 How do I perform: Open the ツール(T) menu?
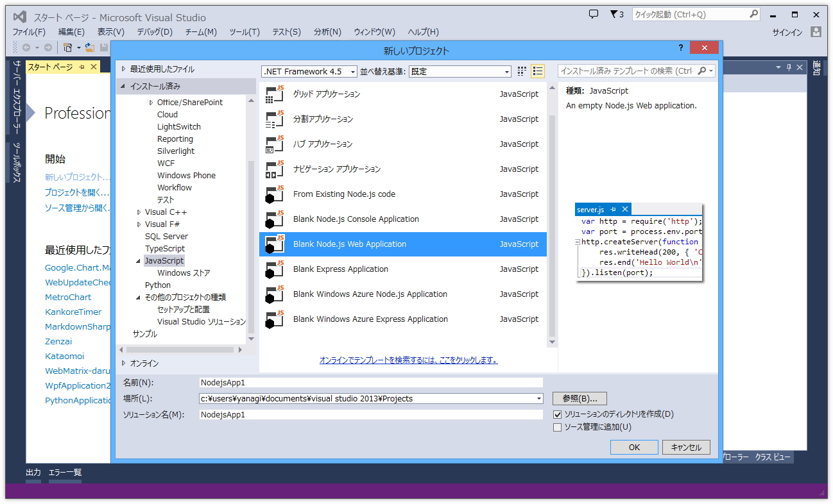tap(245, 32)
